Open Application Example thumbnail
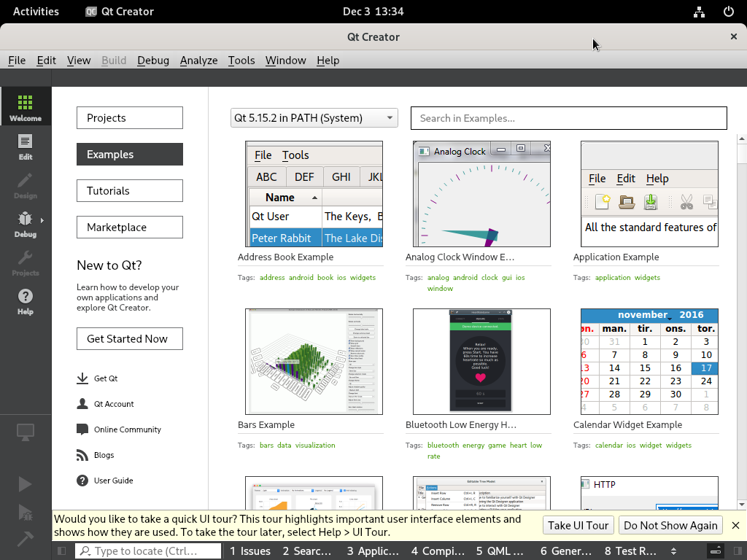 [649, 194]
